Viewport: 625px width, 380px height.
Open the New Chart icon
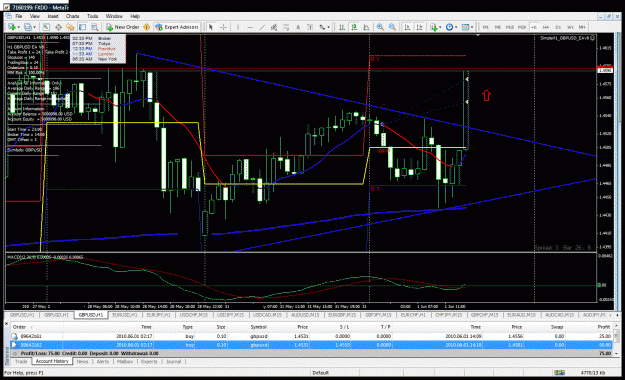point(12,27)
